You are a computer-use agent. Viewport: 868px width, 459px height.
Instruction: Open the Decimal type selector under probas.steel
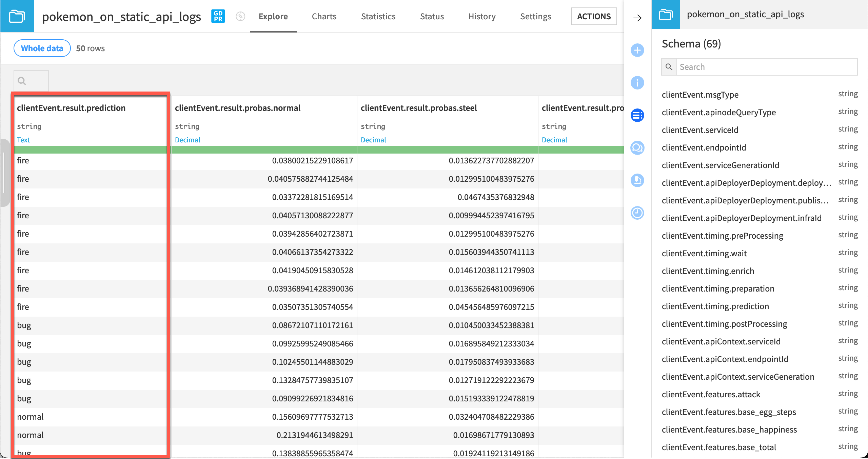(373, 140)
